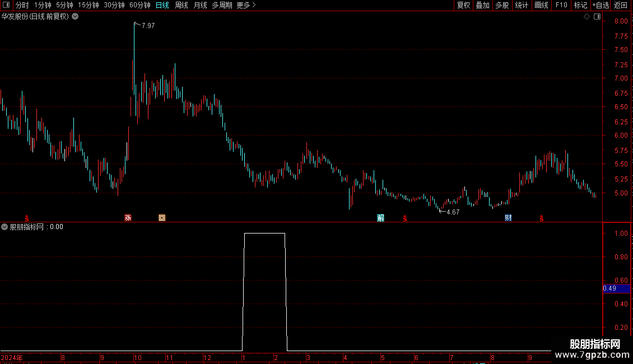Click the S marker near September 2025
The height and width of the screenshot is (364, 633).
(x=542, y=218)
